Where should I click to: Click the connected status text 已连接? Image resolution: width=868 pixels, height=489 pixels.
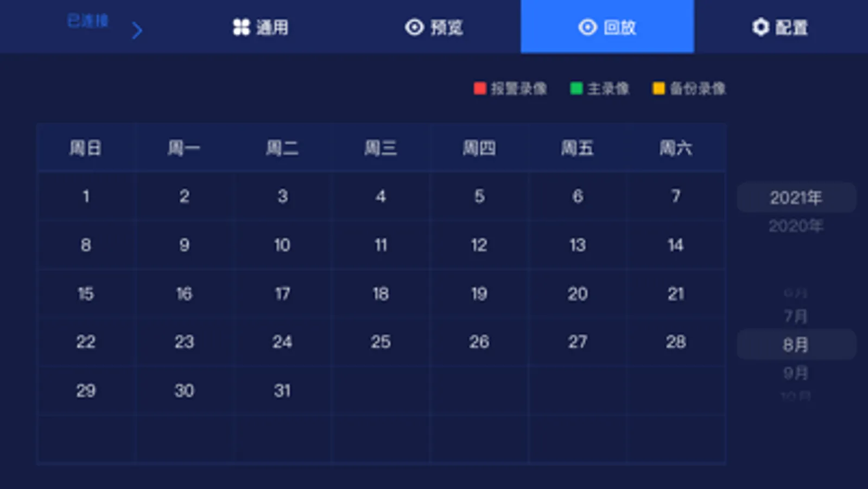pyautogui.click(x=87, y=21)
